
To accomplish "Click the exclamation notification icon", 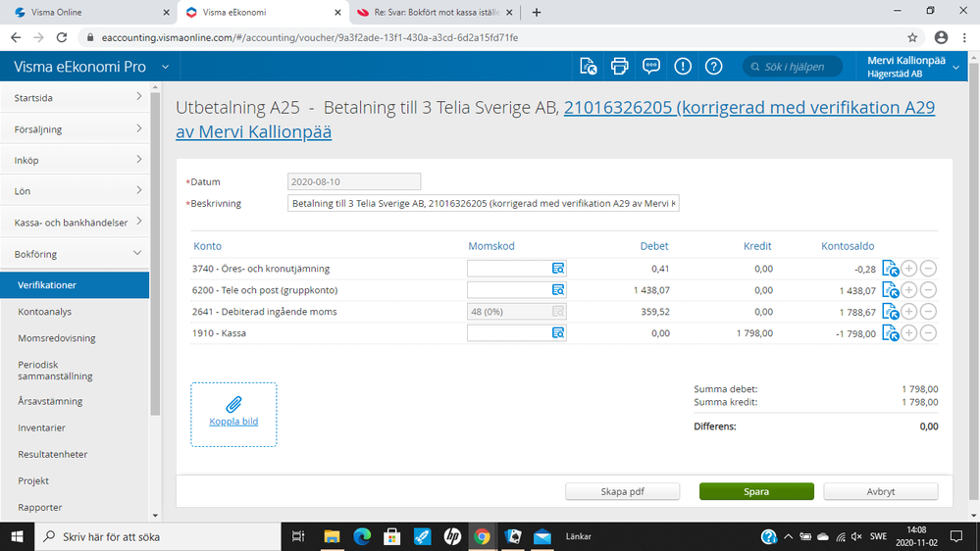I will pos(683,67).
